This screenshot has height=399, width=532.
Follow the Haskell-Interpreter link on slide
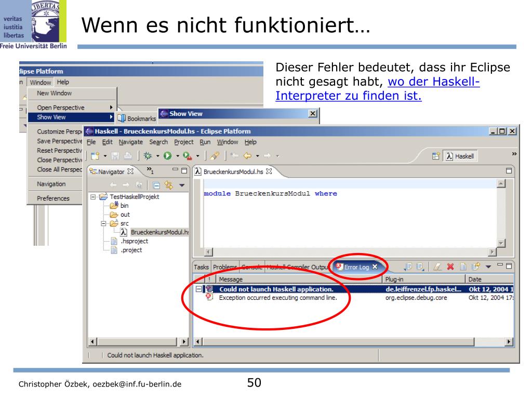377,88
